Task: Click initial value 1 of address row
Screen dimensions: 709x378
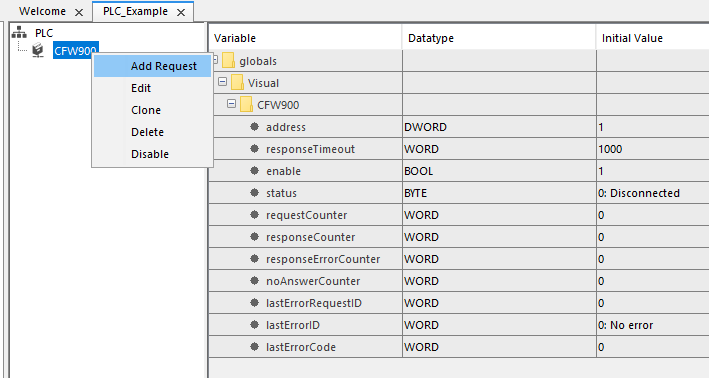Action: pyautogui.click(x=653, y=127)
